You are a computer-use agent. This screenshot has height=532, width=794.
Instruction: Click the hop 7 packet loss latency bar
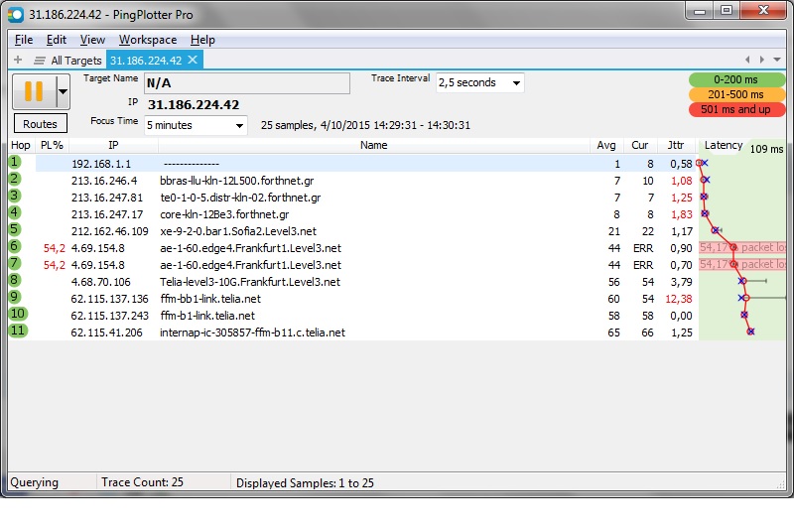(742, 264)
